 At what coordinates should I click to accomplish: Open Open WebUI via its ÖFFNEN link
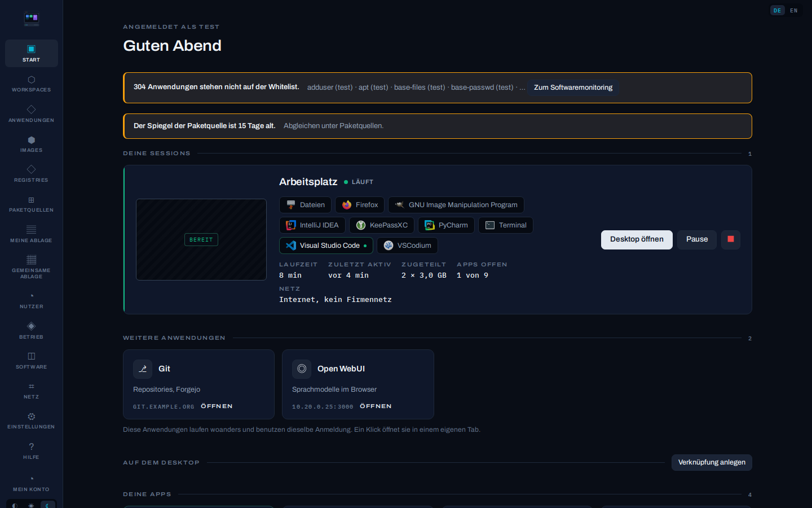[376, 406]
